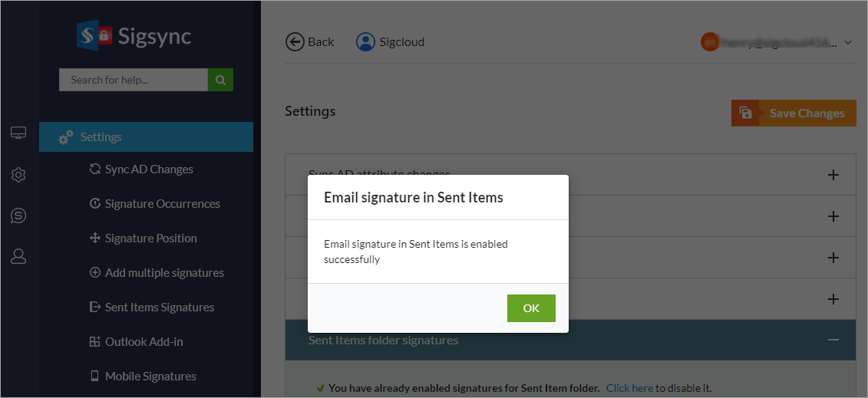
Task: Expand the Sync AD attribute changes section
Action: 833,175
